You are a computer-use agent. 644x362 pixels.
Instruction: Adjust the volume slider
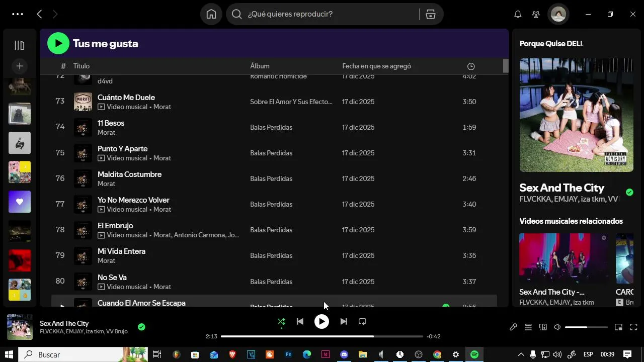[x=586, y=327]
